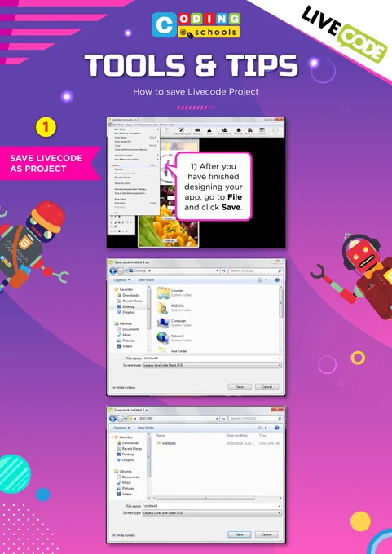Choose Save in the File menu
392x554 pixels.
(117, 165)
